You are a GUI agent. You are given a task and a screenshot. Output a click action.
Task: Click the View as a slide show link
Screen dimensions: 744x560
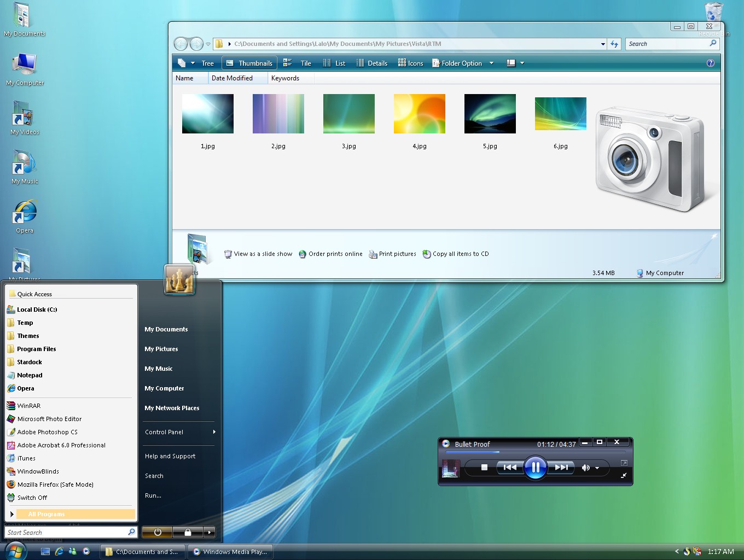[x=263, y=254]
